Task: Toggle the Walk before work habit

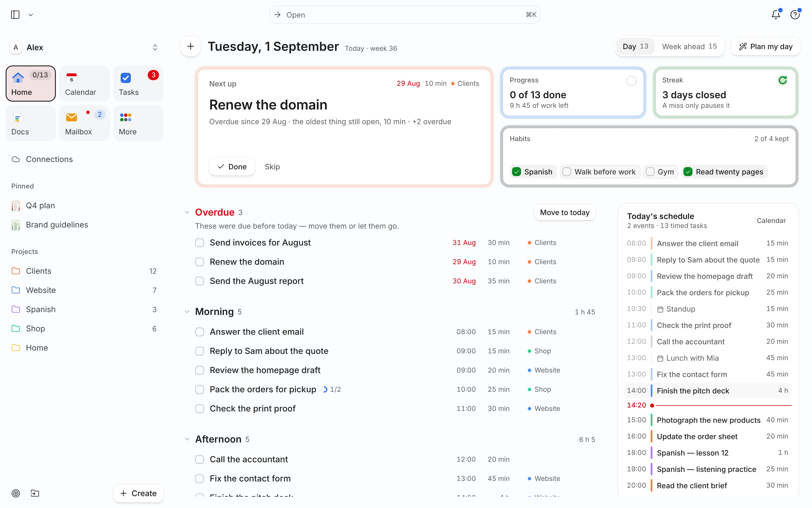Action: pyautogui.click(x=600, y=172)
